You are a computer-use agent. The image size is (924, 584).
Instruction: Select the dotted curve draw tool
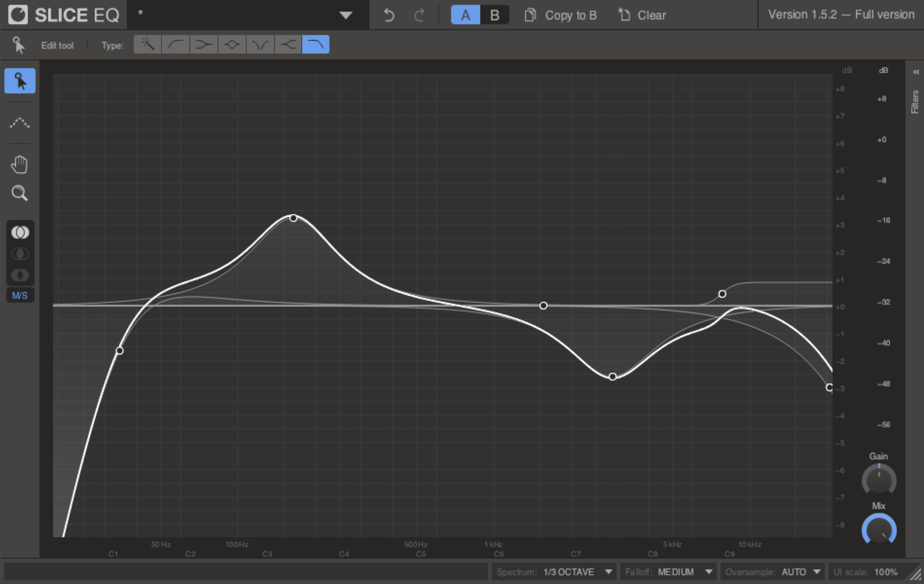click(19, 123)
